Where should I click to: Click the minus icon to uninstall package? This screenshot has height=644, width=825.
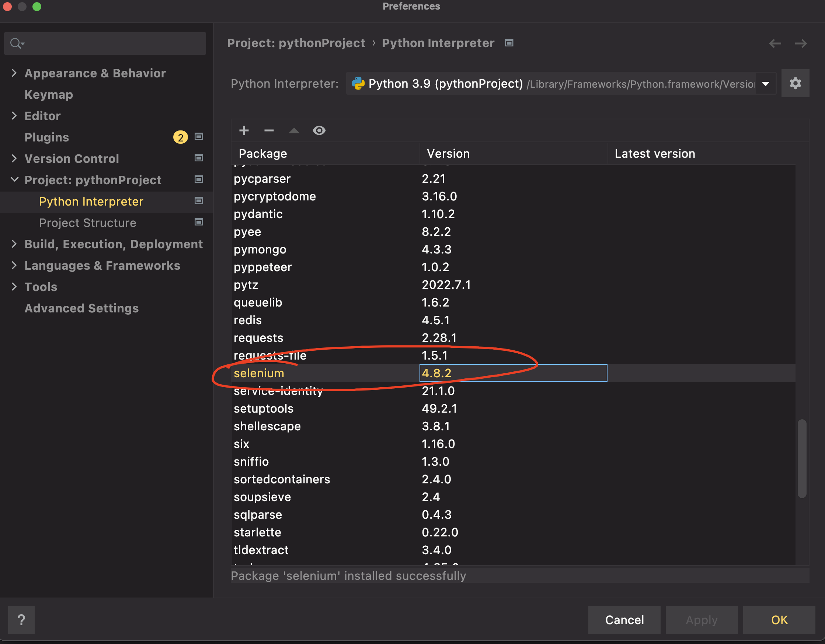pyautogui.click(x=269, y=131)
